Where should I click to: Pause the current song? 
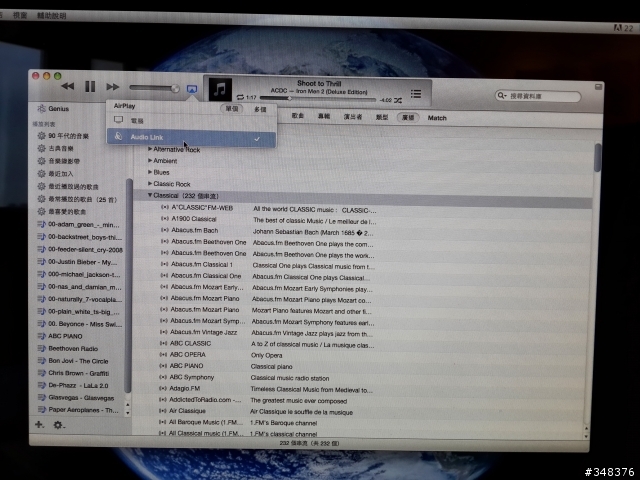(90, 87)
